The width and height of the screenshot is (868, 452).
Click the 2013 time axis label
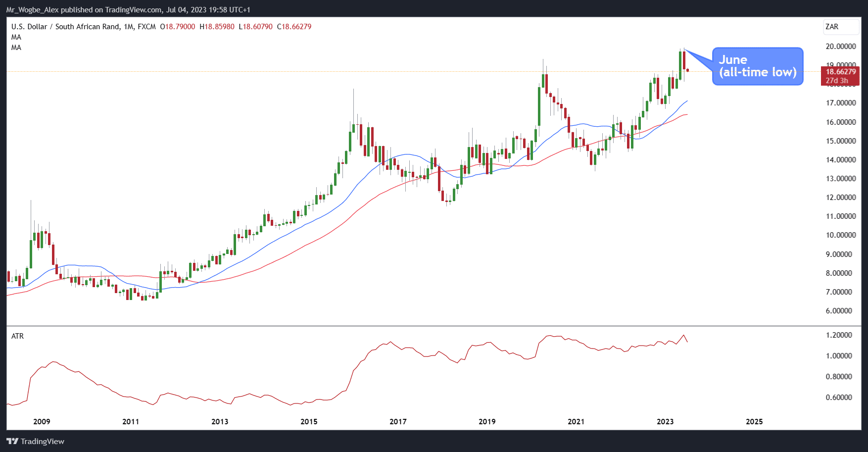[x=220, y=422]
